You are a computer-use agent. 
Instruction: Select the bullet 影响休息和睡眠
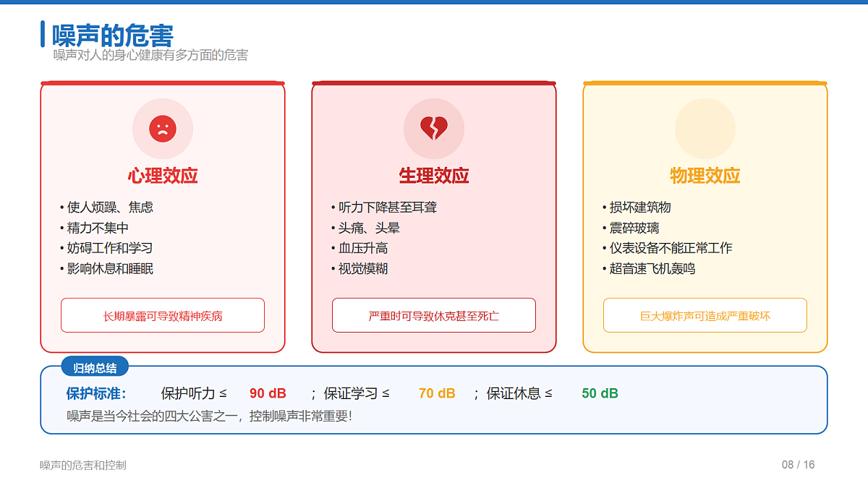click(x=106, y=268)
